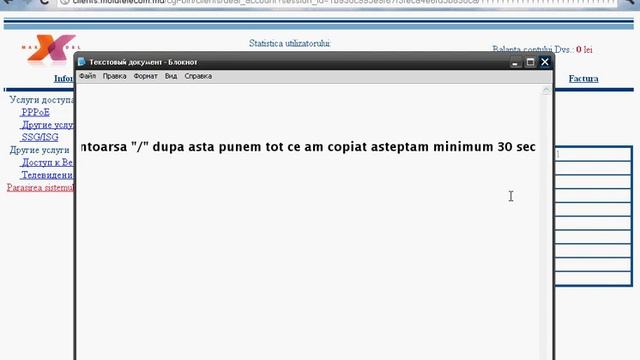Click the Parasirea sistemului logout link
The width and height of the screenshot is (640, 360).
40,188
